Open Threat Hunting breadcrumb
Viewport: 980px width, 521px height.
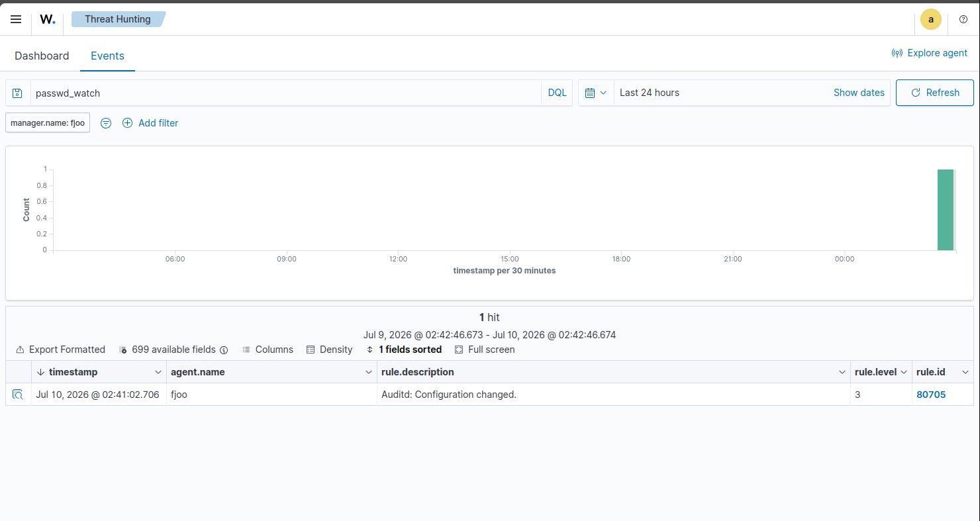[118, 19]
